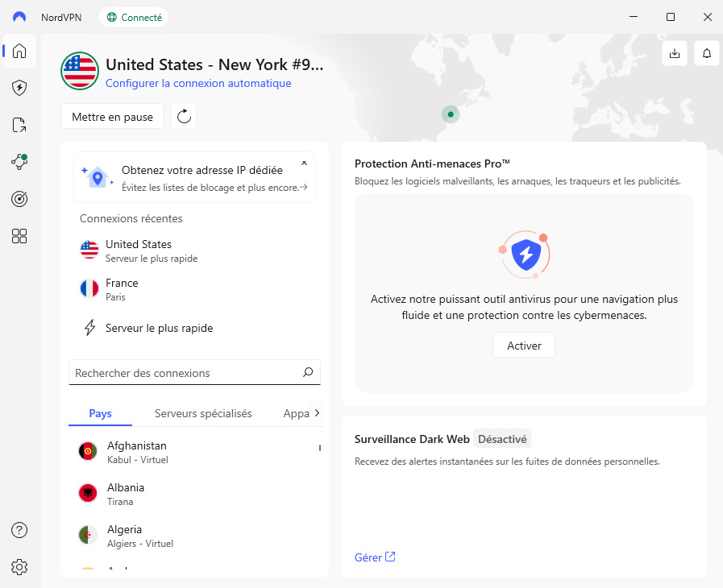Open the Threat Protection shield icon in sidebar
723x588 pixels.
click(20, 88)
